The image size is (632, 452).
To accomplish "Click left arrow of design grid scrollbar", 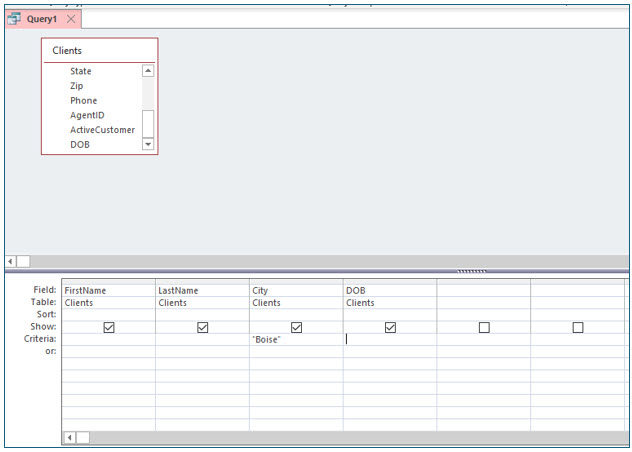I will coord(69,437).
